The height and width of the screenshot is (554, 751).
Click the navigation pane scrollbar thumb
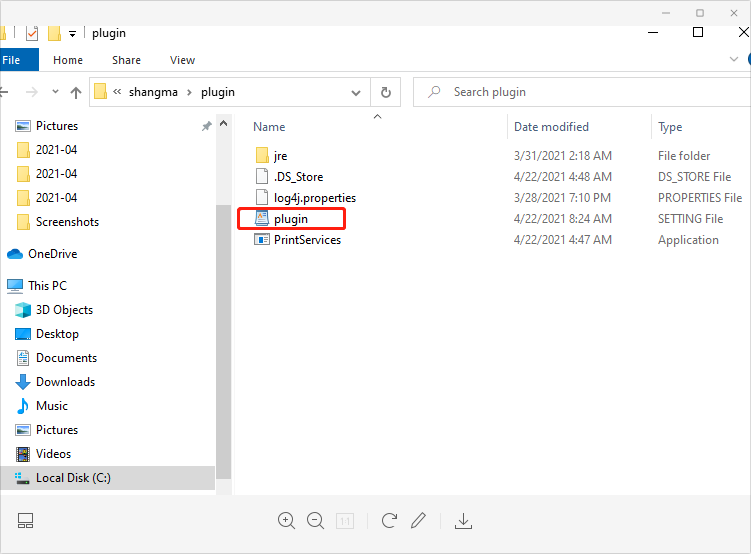pos(223,341)
